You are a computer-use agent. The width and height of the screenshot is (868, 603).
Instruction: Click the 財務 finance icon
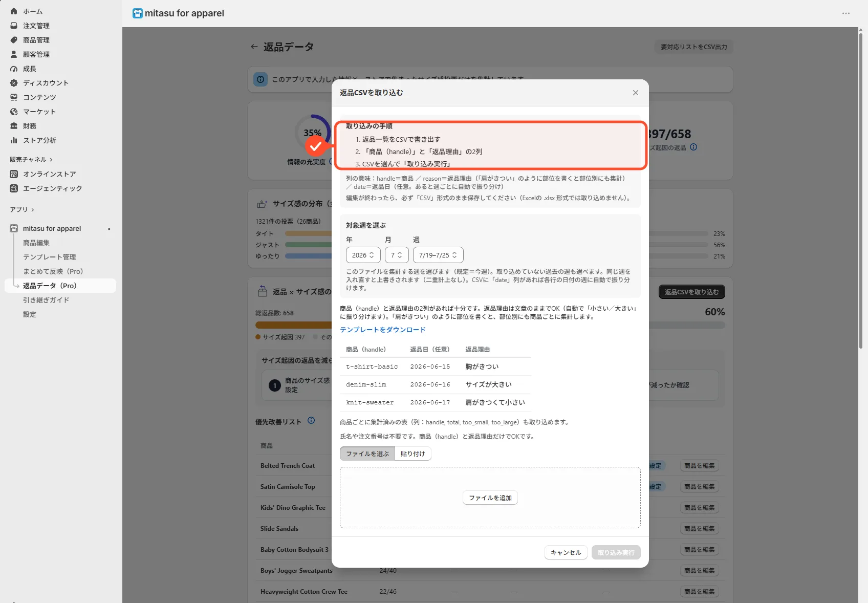[x=14, y=126]
